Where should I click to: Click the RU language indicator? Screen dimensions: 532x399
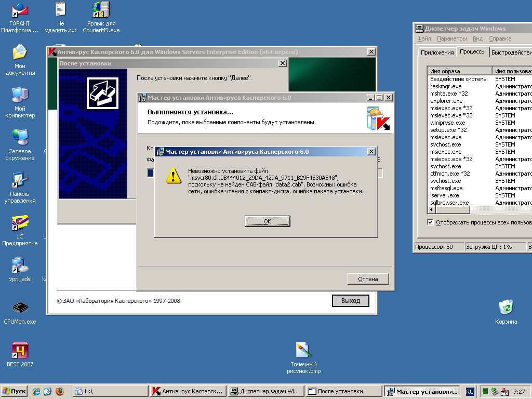point(470,392)
